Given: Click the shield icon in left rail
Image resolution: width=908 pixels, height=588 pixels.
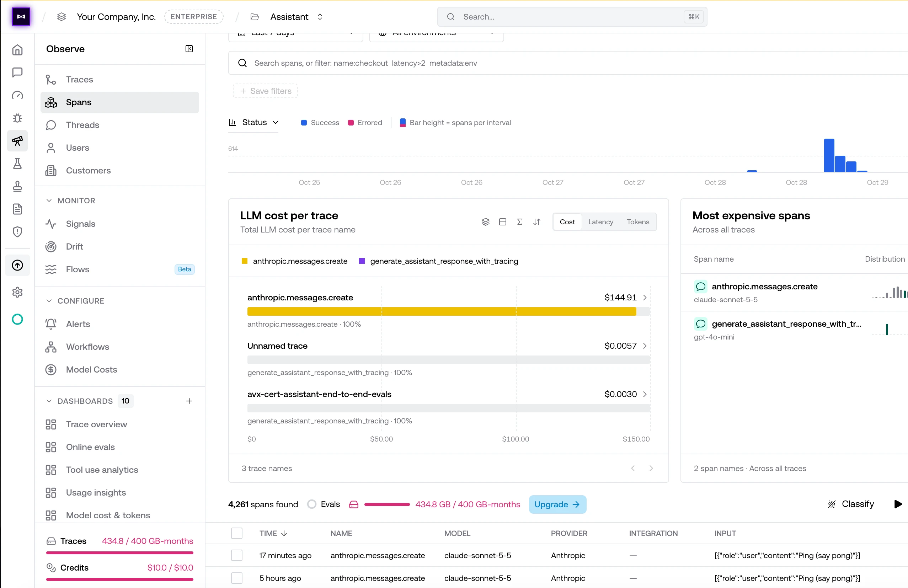Looking at the screenshot, I should click(17, 232).
